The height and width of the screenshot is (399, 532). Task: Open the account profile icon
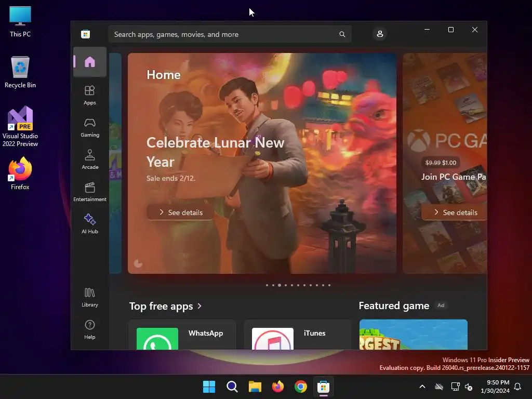click(x=380, y=34)
